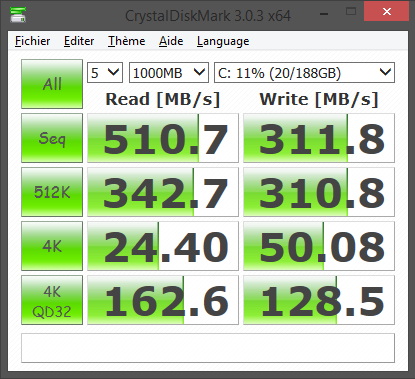
Task: Start the 512K benchmark test
Action: [52, 192]
